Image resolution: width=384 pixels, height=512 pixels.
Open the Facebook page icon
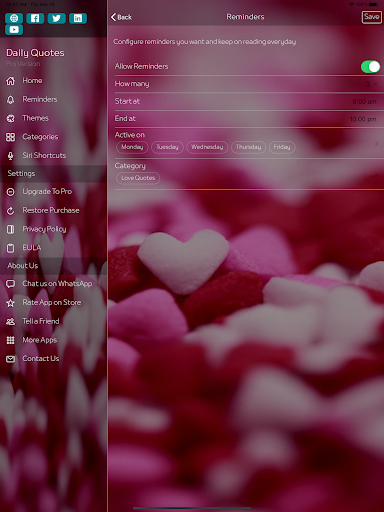pos(35,18)
